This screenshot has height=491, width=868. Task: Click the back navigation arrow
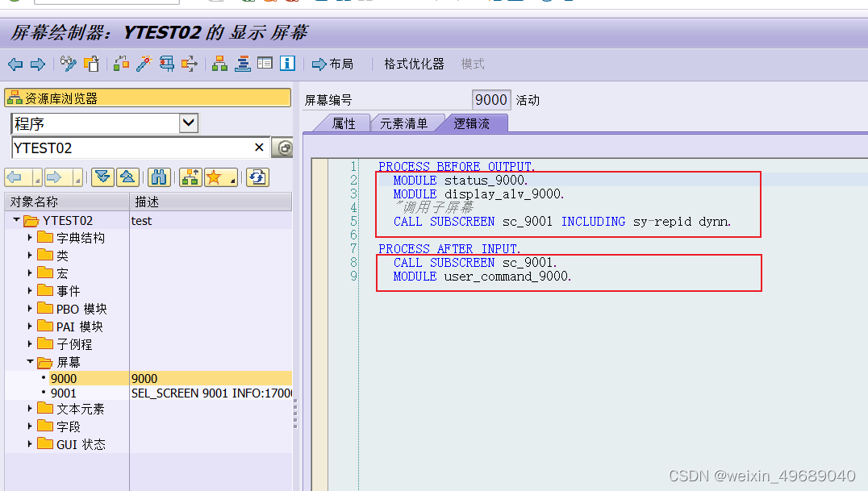coord(15,64)
